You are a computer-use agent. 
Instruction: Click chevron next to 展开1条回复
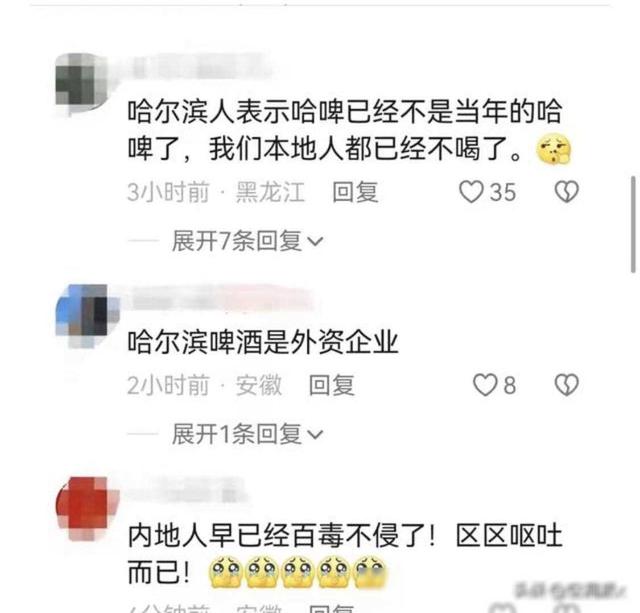click(315, 435)
